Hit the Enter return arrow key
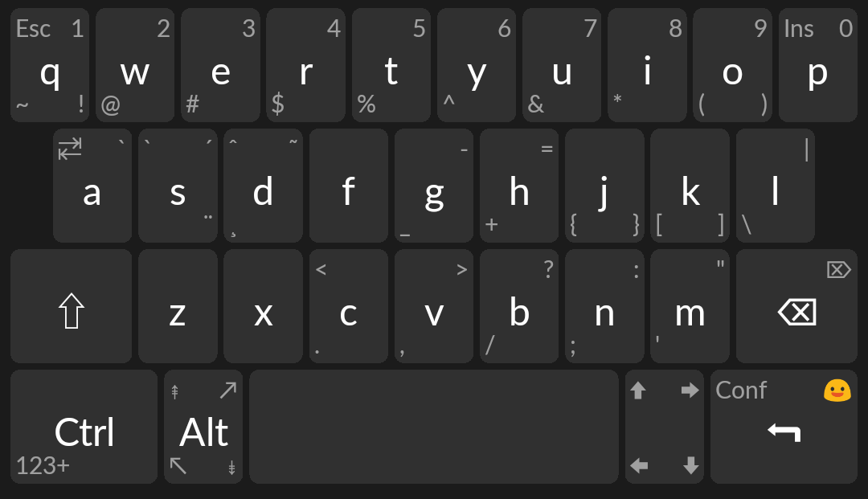The height and width of the screenshot is (499, 868). click(x=784, y=427)
